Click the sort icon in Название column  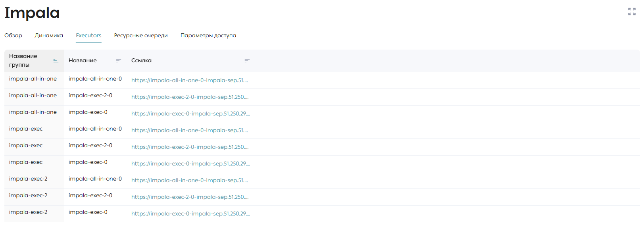(x=118, y=61)
